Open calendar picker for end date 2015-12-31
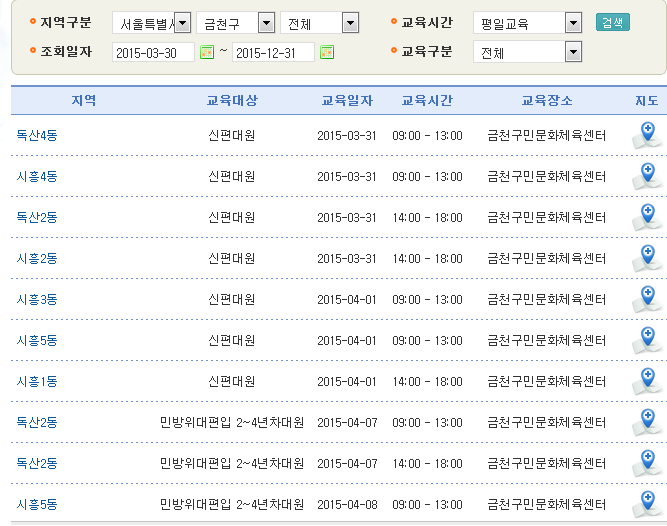667x526 pixels. (327, 53)
